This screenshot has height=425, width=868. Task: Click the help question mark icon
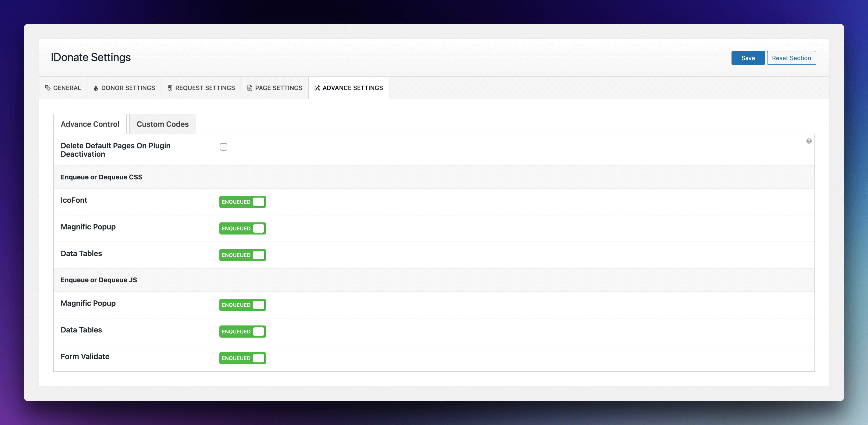pos(809,141)
